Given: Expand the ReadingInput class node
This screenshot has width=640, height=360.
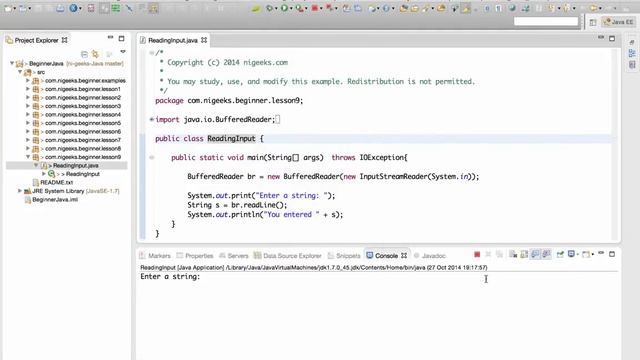Looking at the screenshot, I should [44, 174].
